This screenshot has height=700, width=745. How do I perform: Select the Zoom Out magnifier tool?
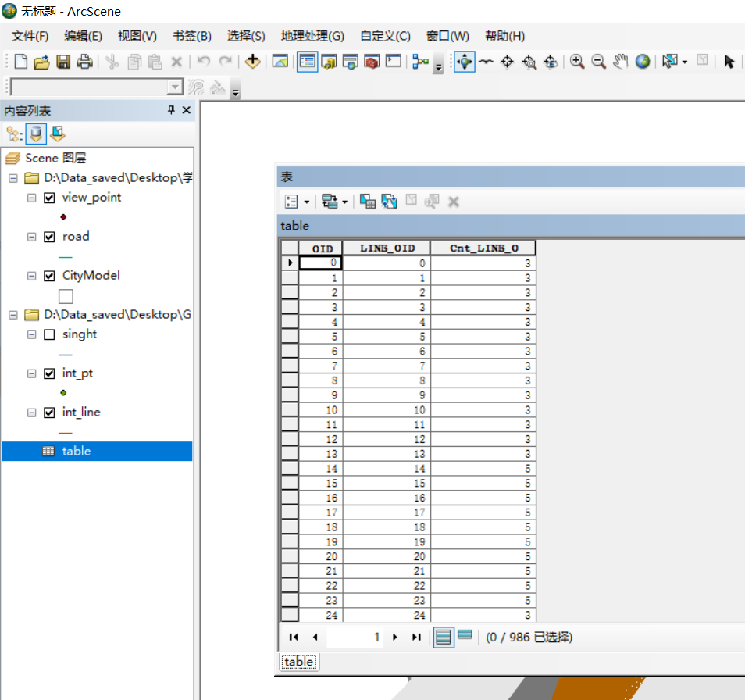point(598,62)
